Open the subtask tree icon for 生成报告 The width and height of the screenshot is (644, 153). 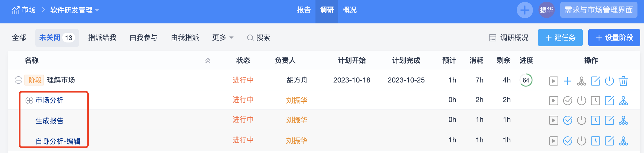click(623, 120)
